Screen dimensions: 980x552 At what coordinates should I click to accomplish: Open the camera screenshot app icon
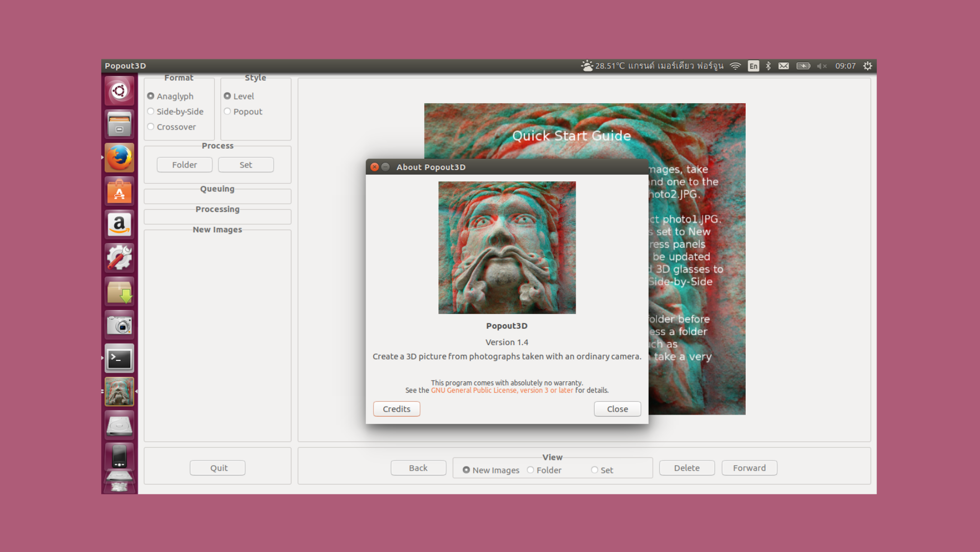point(119,325)
